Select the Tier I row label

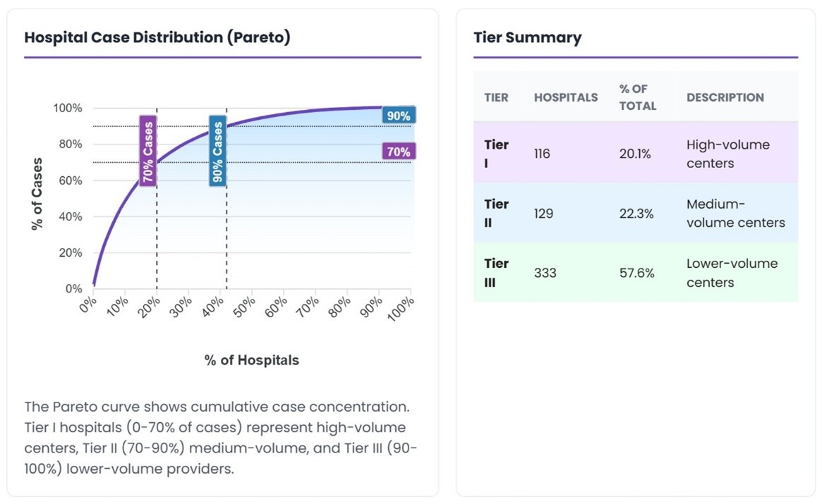(496, 154)
